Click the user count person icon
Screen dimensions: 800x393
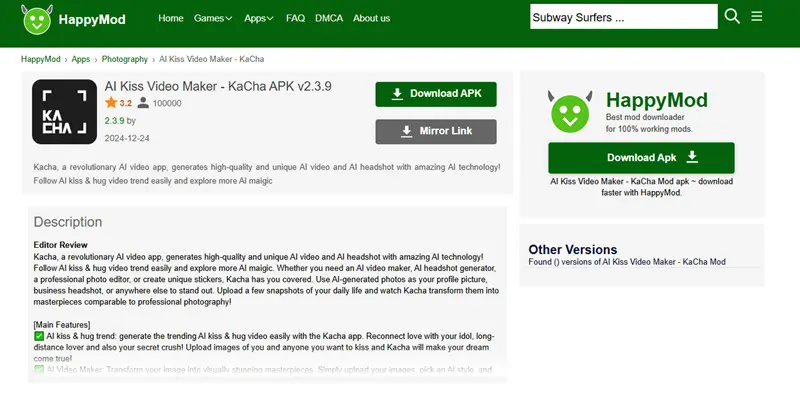[x=143, y=103]
